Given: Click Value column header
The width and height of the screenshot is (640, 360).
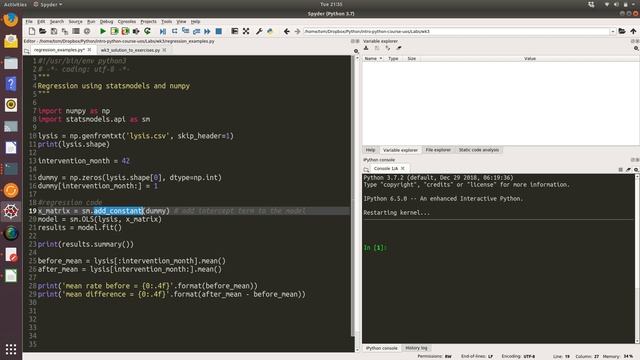Looking at the screenshot, I should (x=529, y=59).
